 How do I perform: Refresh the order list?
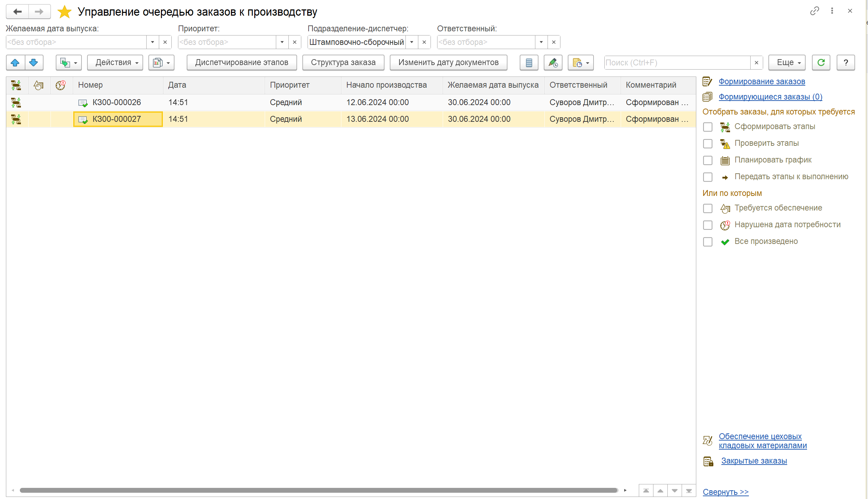coord(821,63)
